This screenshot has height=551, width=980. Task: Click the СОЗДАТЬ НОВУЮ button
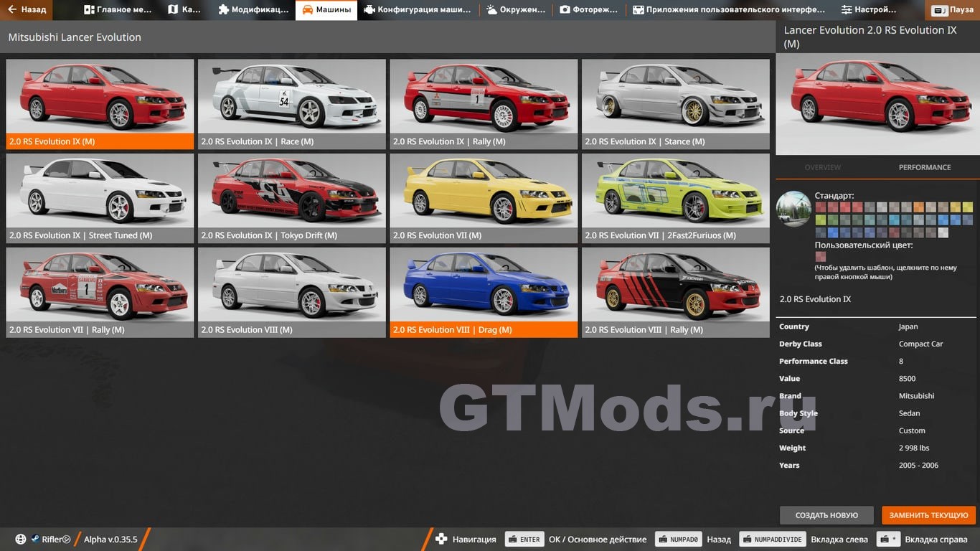[826, 515]
